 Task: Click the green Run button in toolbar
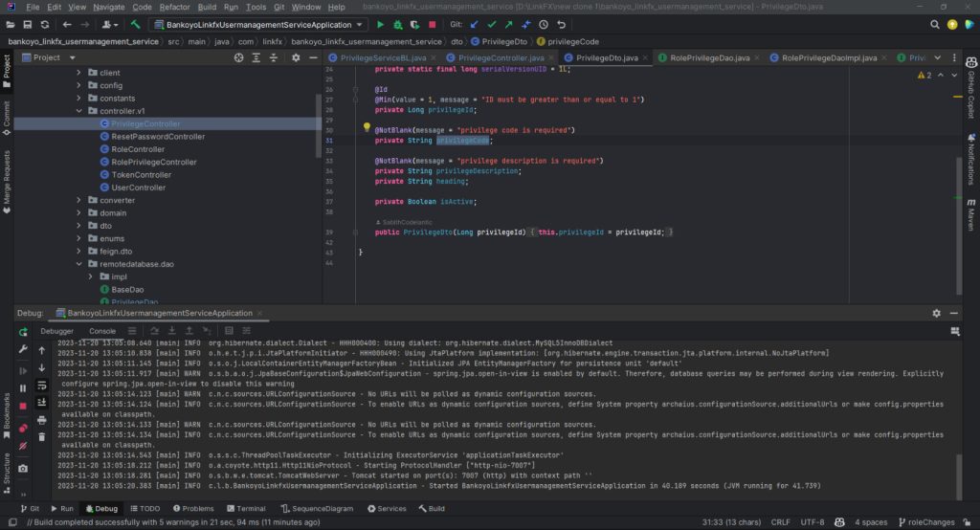tap(380, 24)
